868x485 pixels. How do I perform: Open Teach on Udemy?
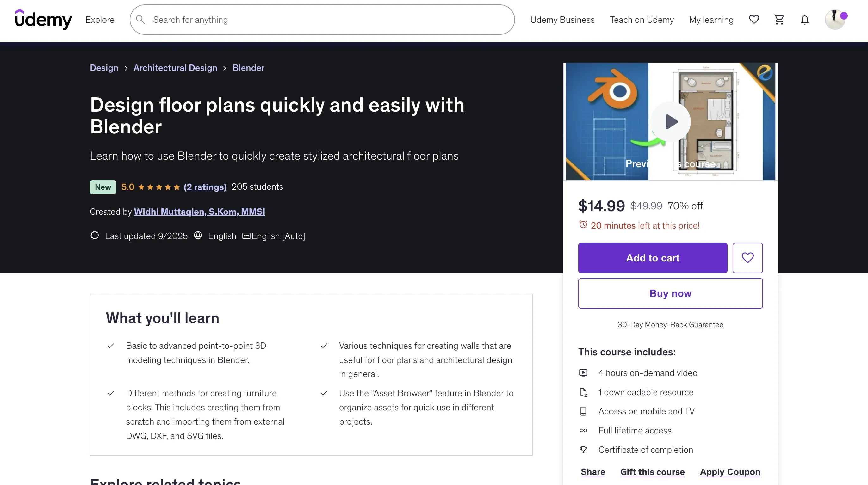pos(642,20)
